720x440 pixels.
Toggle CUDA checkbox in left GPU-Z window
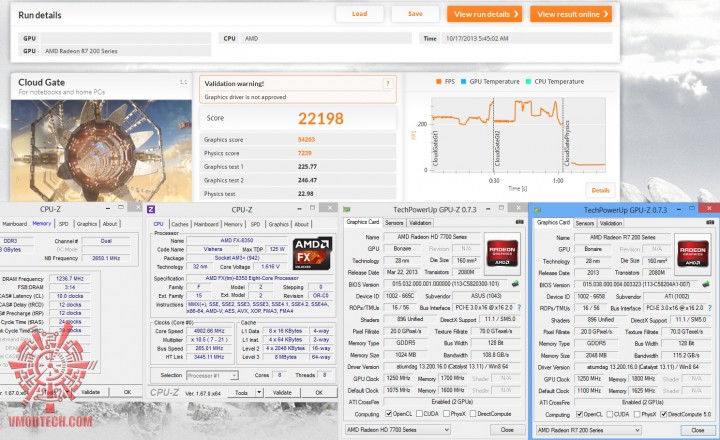click(x=419, y=414)
